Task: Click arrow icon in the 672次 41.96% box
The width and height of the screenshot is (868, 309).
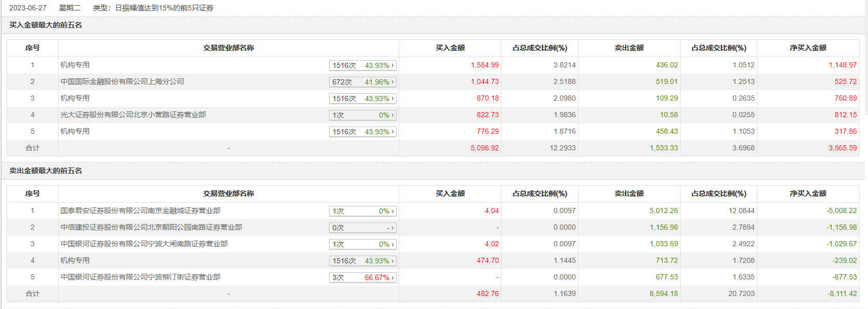Action: (x=393, y=82)
